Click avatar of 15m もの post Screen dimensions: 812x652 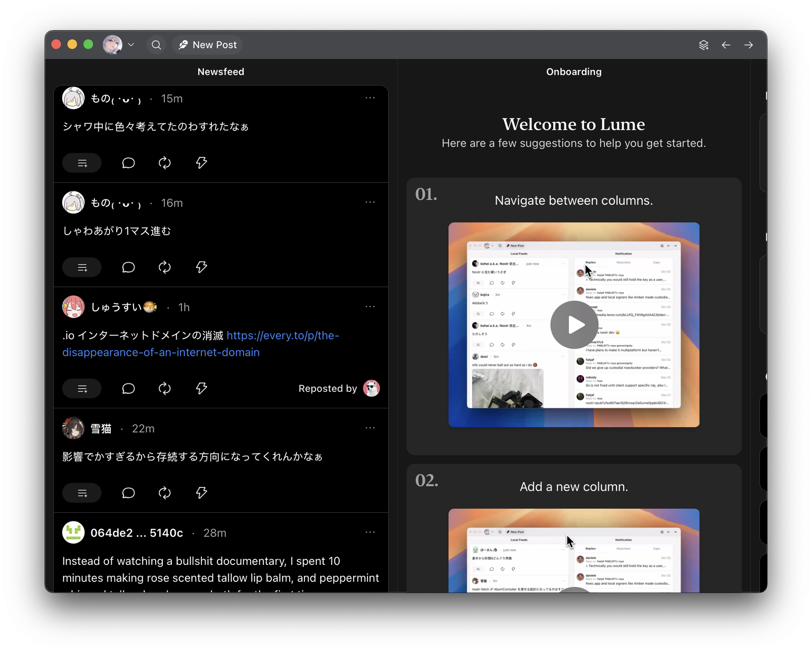click(73, 98)
